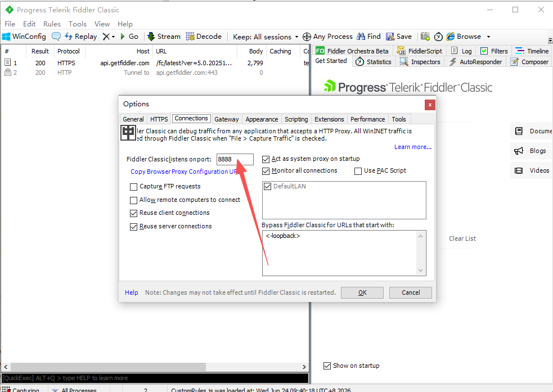Focus the listening port field showing 8888
The image size is (553, 392).
click(x=235, y=159)
